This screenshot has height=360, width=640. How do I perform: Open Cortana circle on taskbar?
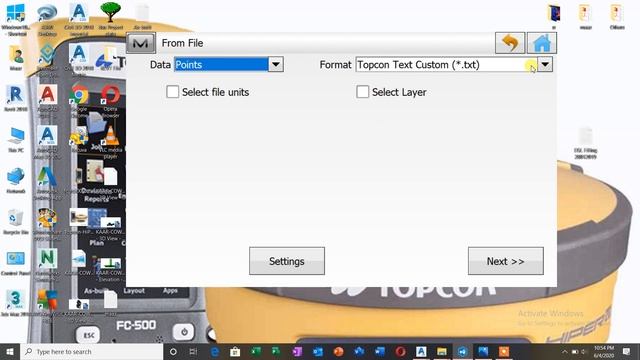coord(173,351)
